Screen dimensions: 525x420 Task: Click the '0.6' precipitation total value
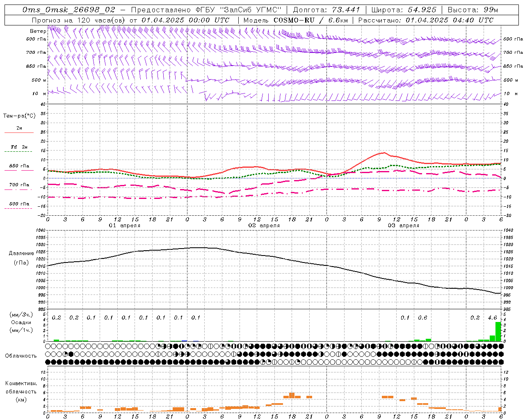tap(422, 318)
